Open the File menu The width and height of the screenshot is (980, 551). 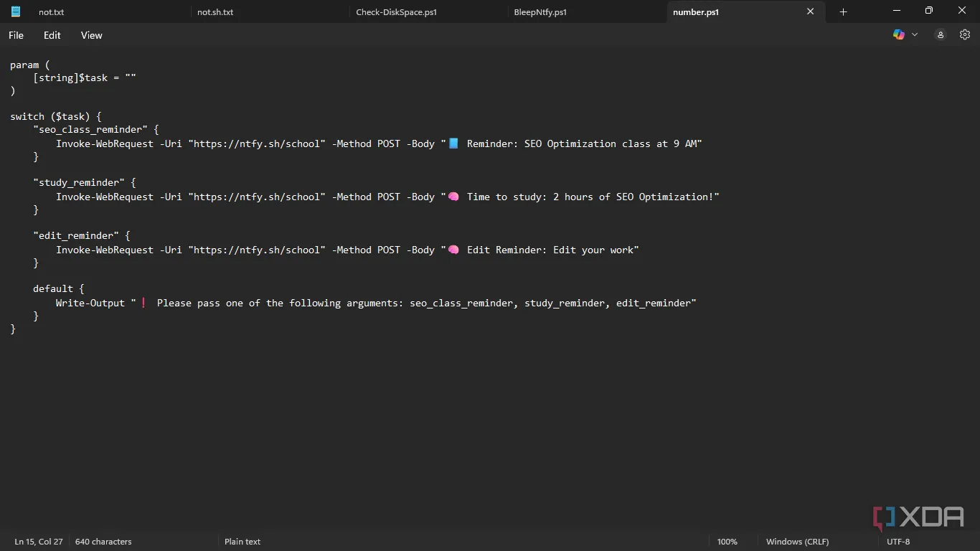pyautogui.click(x=16, y=35)
